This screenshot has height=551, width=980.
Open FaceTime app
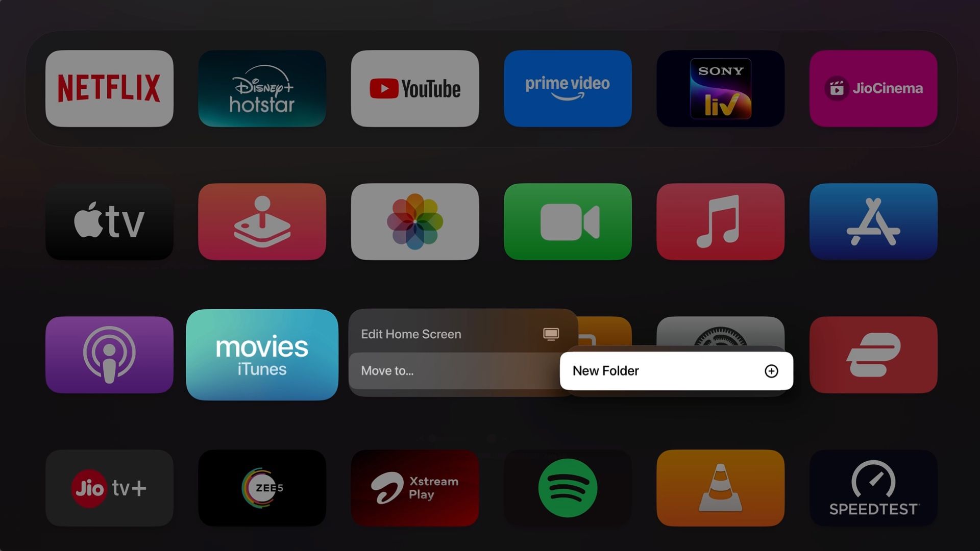tap(568, 221)
